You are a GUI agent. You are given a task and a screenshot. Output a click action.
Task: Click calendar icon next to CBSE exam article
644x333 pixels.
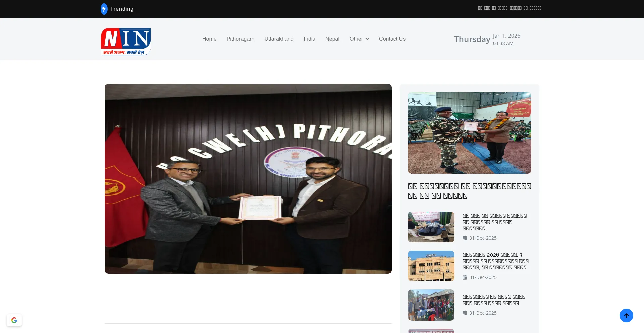tap(465, 277)
